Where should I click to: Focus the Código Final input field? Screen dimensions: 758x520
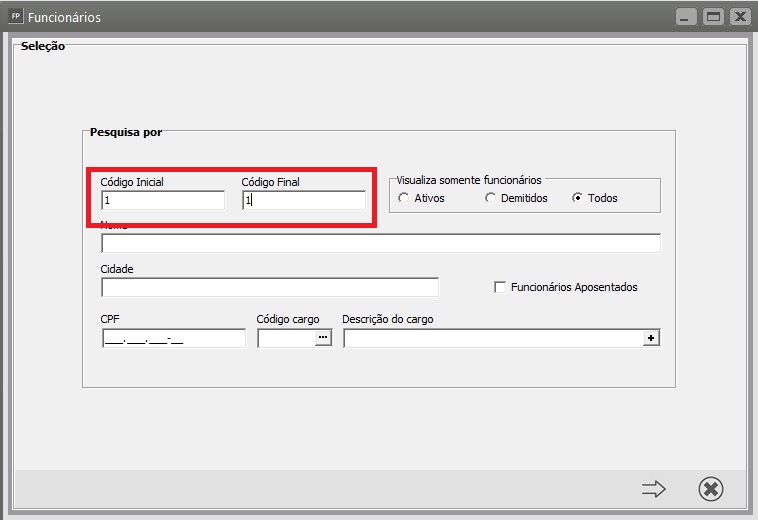point(304,200)
